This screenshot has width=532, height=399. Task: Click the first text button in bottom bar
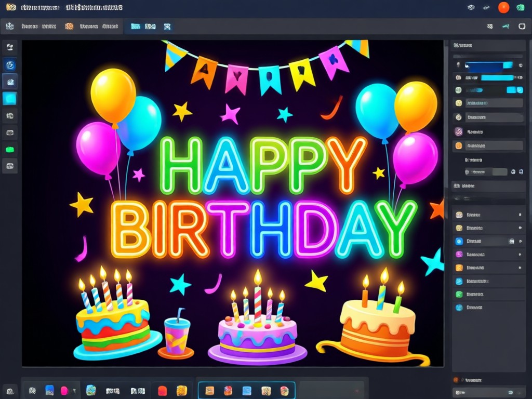coord(113,391)
